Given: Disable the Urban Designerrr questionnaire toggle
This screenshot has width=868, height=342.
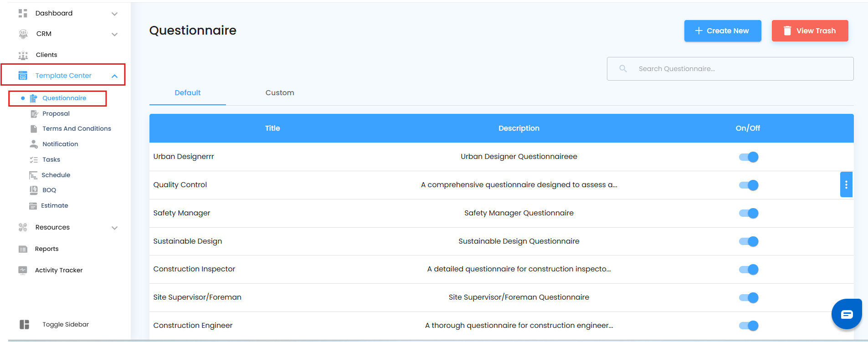Looking at the screenshot, I should 748,157.
